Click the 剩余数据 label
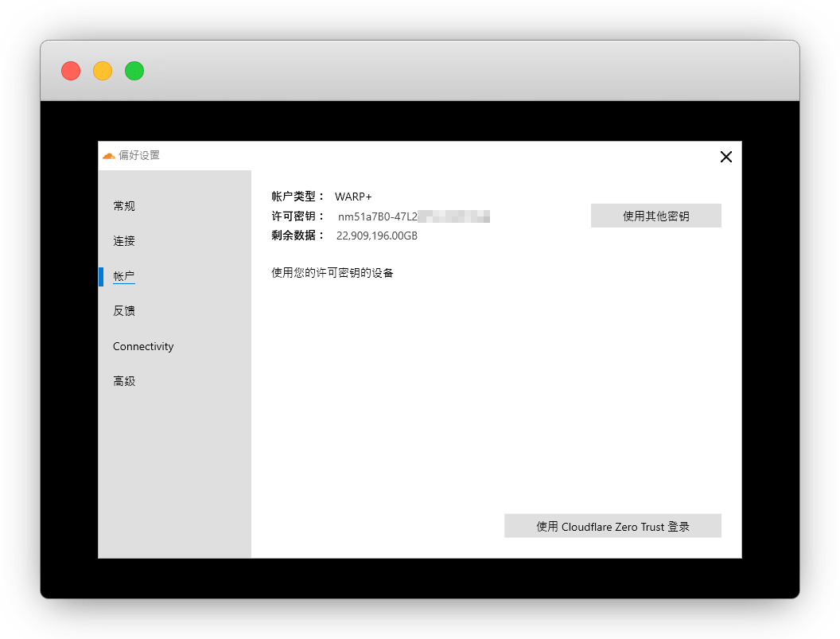This screenshot has width=840, height=639. pos(297,236)
